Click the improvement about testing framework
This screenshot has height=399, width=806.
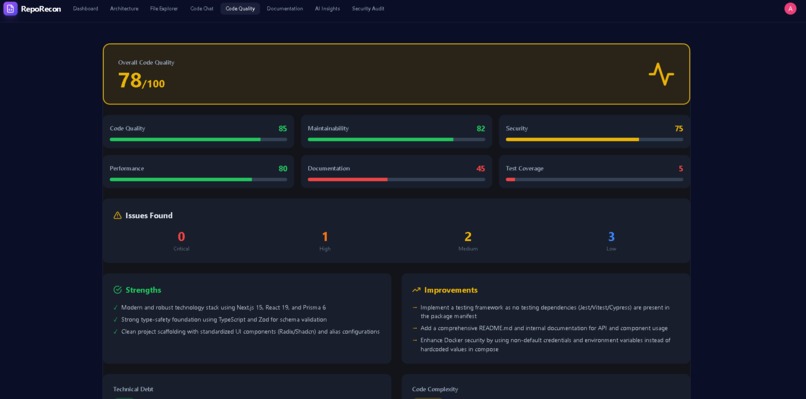[x=545, y=312]
